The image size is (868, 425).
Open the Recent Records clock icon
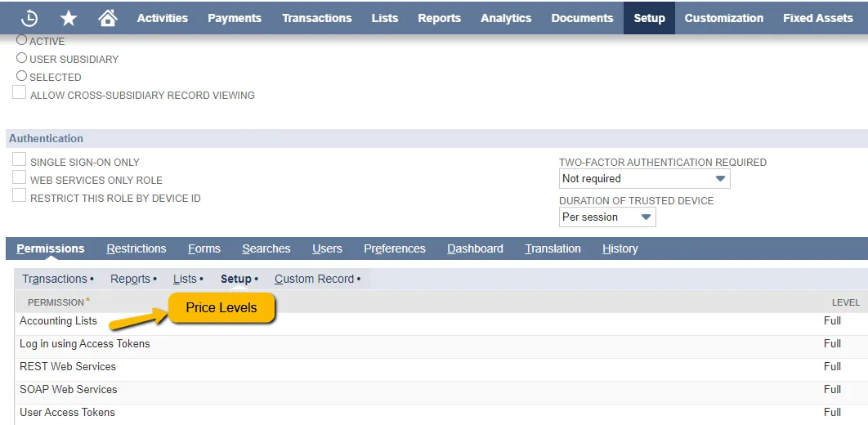pyautogui.click(x=29, y=18)
